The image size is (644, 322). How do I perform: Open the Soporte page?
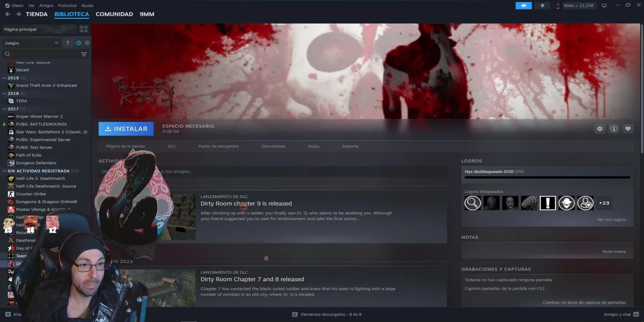pos(350,146)
